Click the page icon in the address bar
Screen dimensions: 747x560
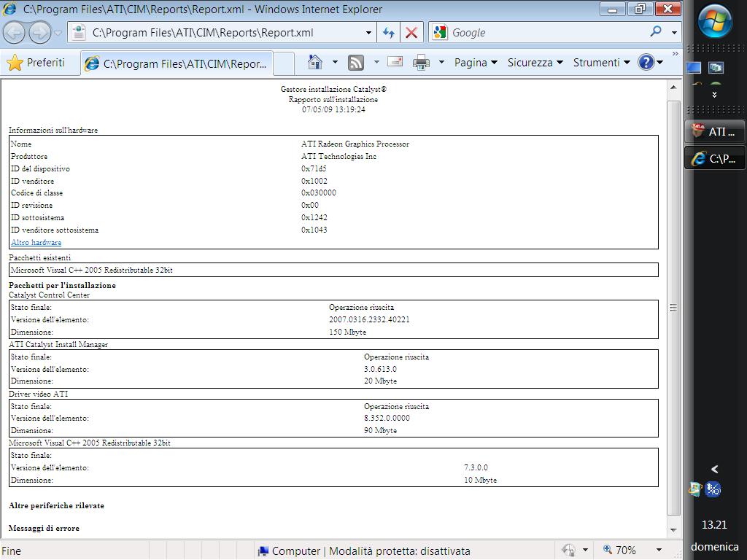[79, 33]
